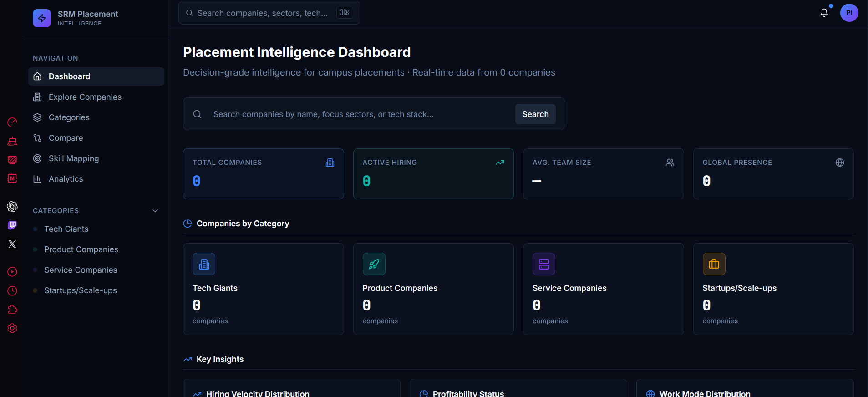The height and width of the screenshot is (397, 868).
Task: Open ChatGPT in the browser sidebar
Action: [12, 207]
